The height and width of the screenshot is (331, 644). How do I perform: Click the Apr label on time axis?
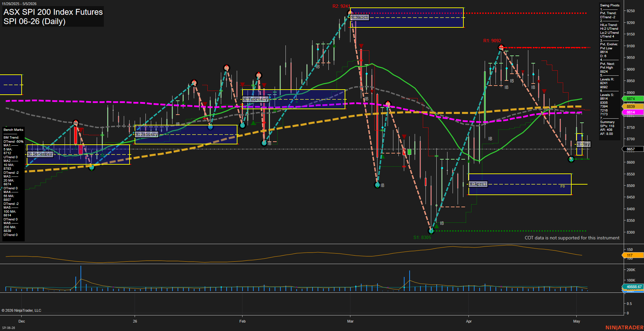[469, 321]
